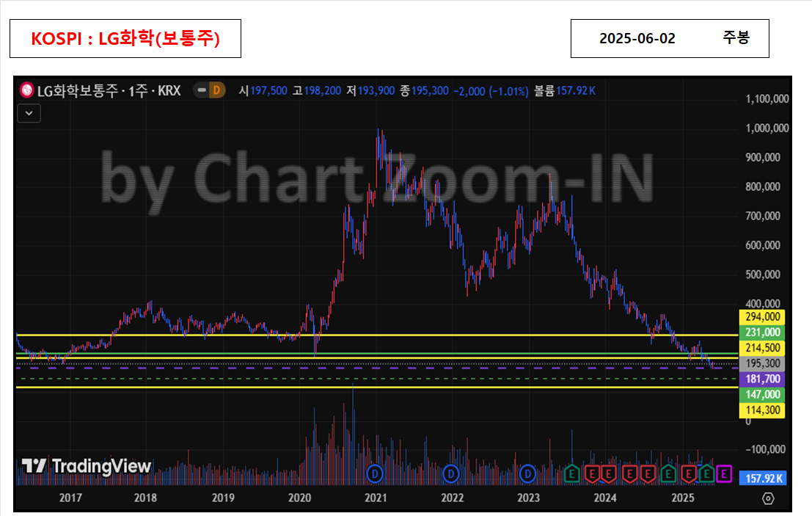The image size is (812, 516).
Task: Click the 2017 year label on time axis
Action: pyautogui.click(x=70, y=498)
